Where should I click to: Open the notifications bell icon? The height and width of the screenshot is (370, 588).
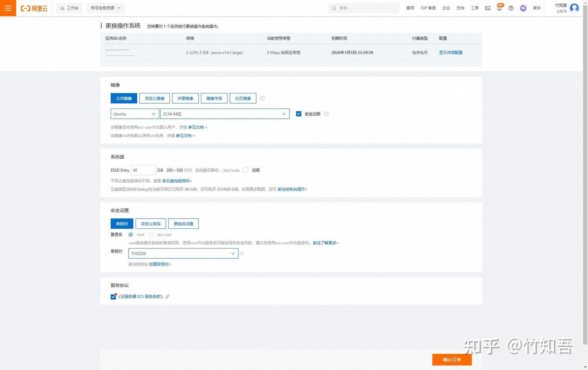coord(499,8)
